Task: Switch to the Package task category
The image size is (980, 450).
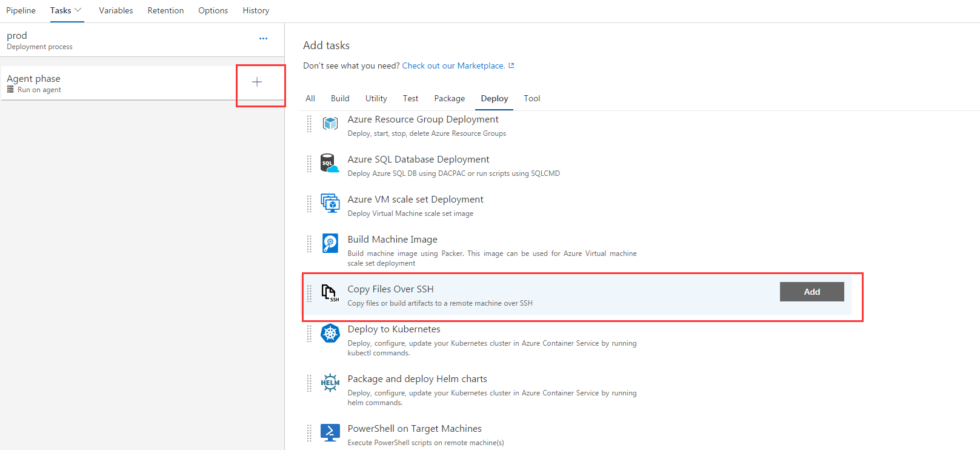Action: tap(450, 98)
